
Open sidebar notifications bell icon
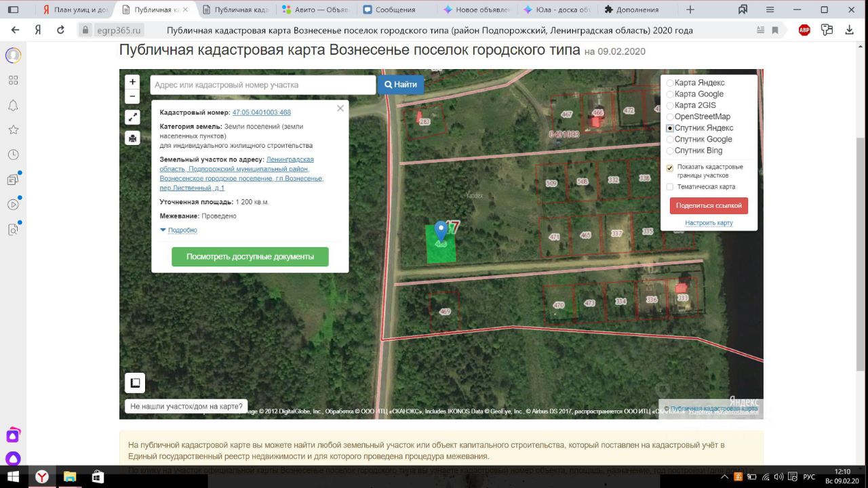click(13, 105)
